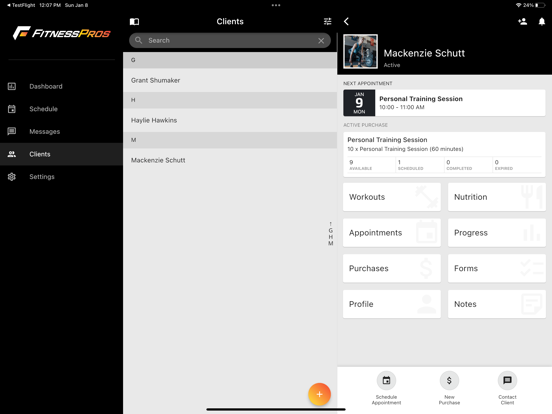Click FitnessPros logo
The width and height of the screenshot is (552, 414).
(62, 33)
